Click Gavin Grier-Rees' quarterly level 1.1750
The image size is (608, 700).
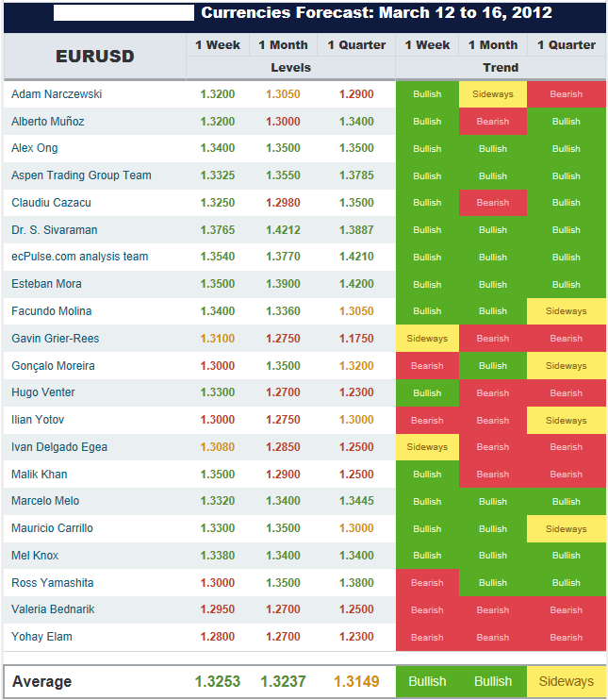(x=356, y=339)
